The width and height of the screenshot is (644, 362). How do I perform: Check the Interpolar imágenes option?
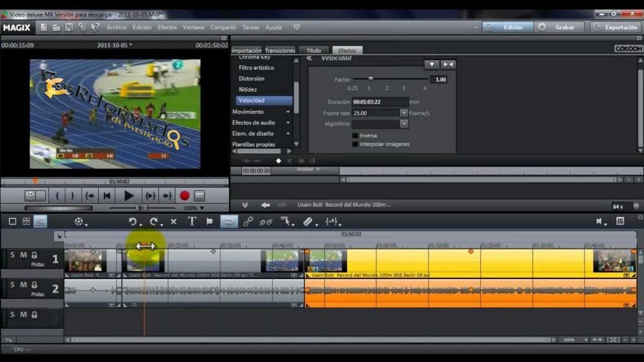355,144
